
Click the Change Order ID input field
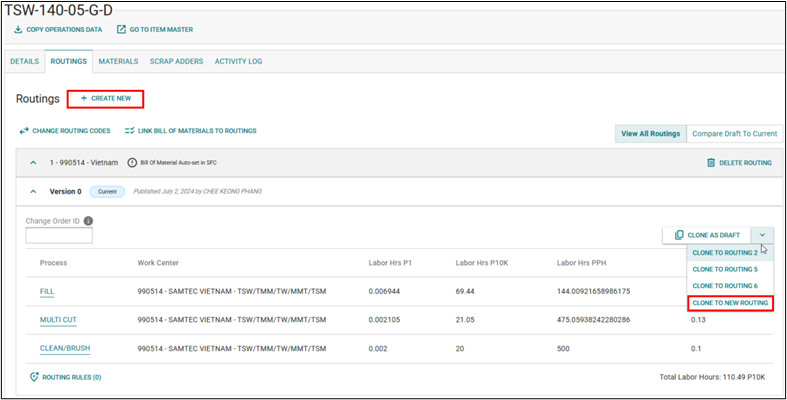59,236
